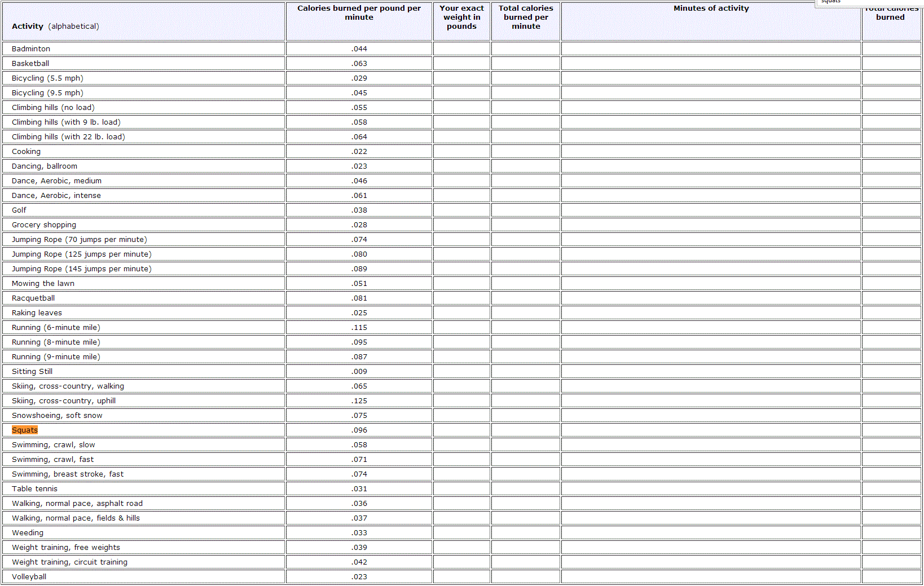The height and width of the screenshot is (586, 924).
Task: Select Mowing the lawn activity
Action: [43, 283]
